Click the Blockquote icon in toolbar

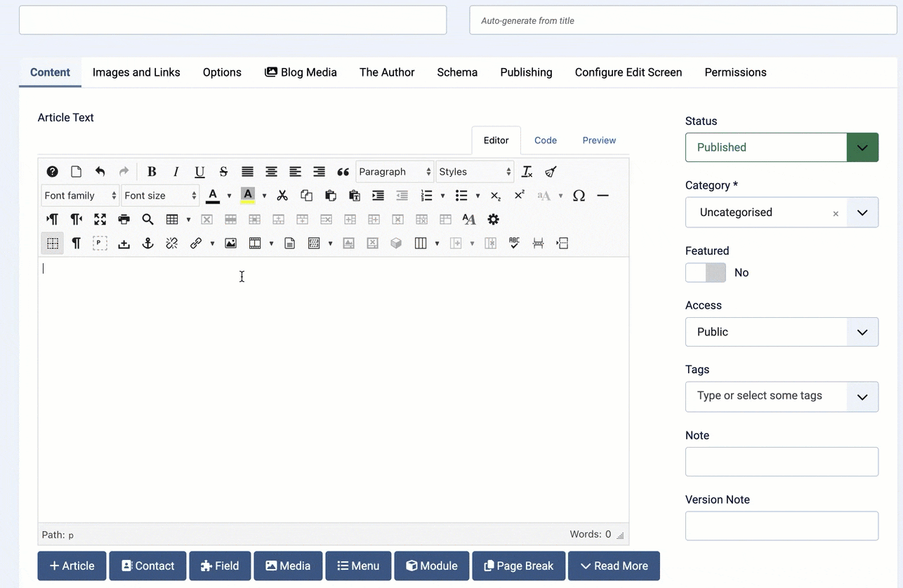coord(343,172)
